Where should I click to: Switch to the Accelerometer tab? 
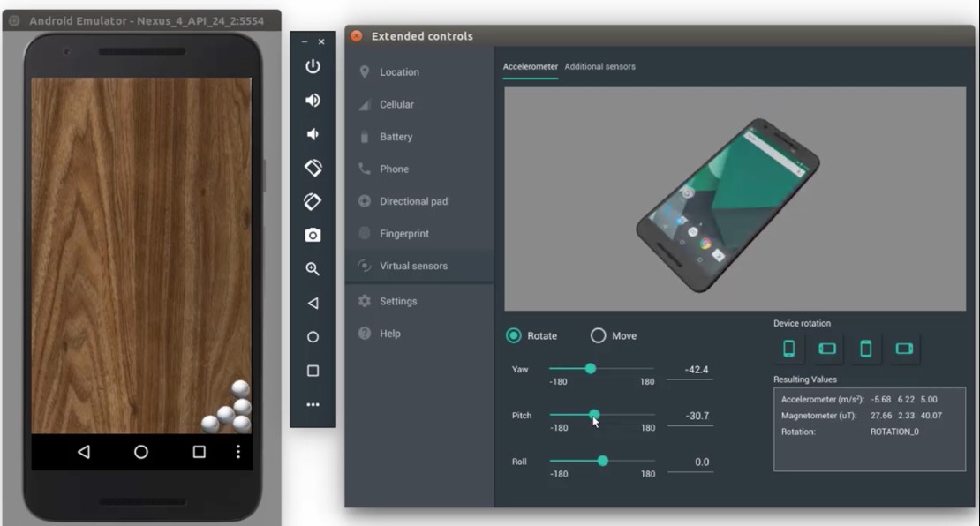pos(530,67)
